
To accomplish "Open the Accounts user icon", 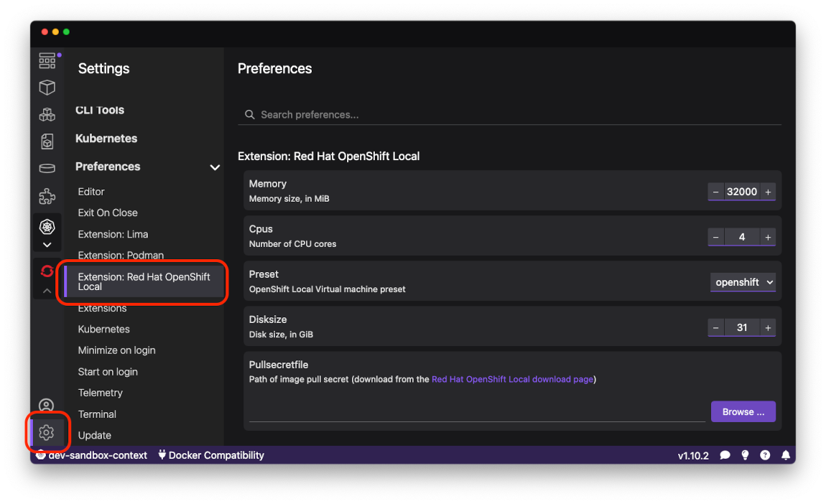I will [x=47, y=405].
